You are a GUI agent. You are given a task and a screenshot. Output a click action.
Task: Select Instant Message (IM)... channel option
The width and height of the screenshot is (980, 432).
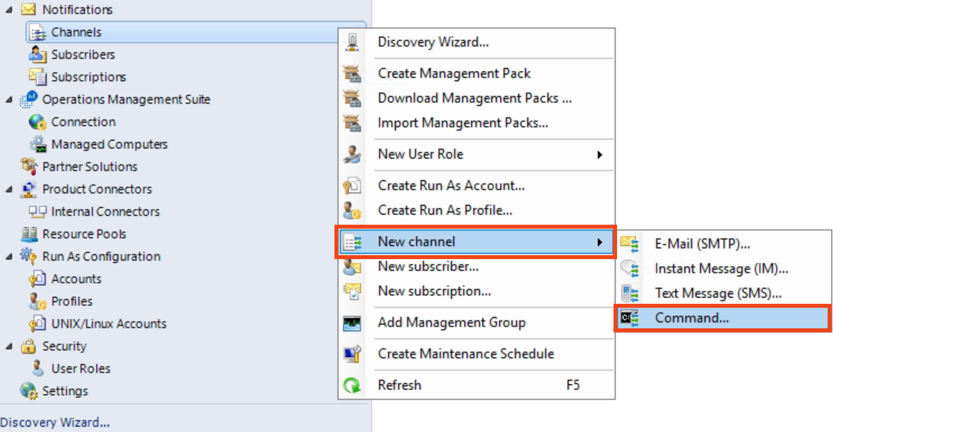[721, 269]
